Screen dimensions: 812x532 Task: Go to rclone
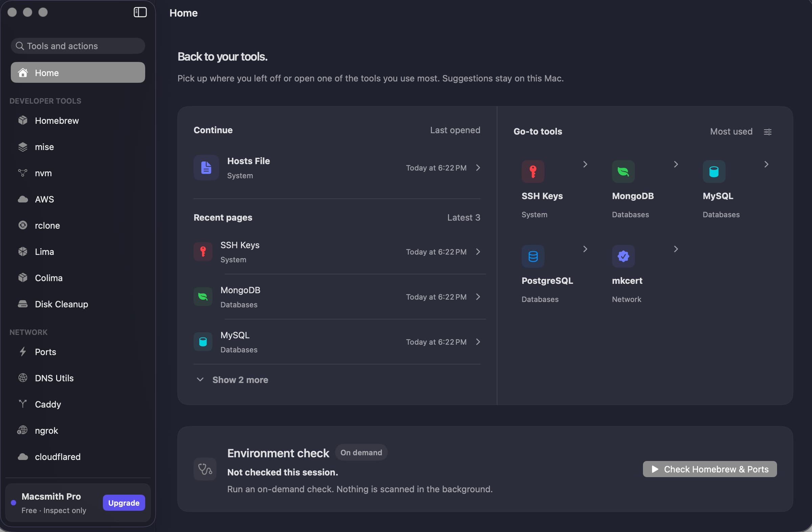point(78,226)
